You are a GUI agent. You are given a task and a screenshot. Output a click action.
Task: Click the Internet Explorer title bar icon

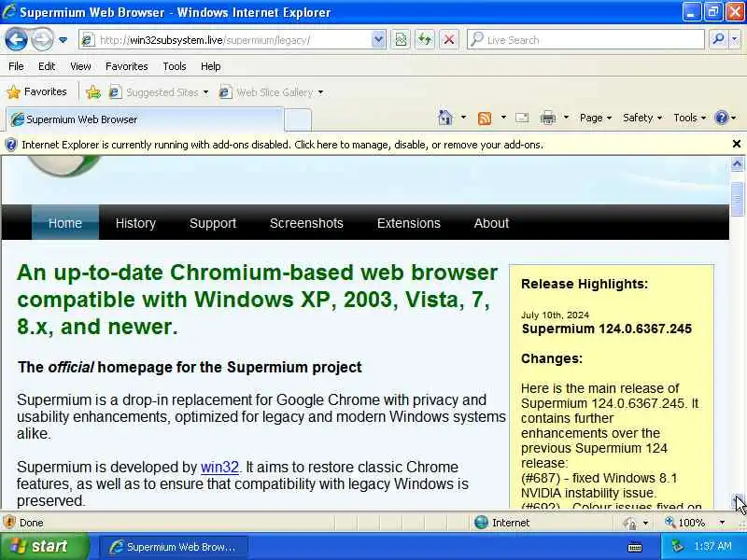tap(9, 12)
